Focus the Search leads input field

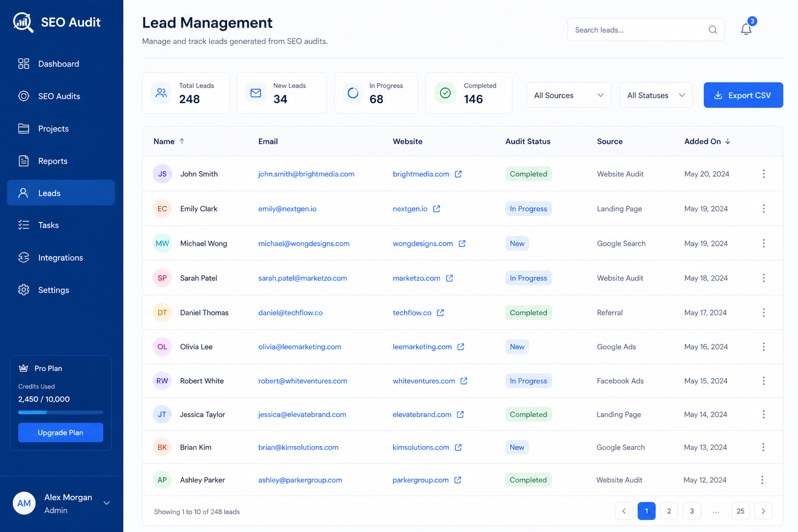pos(646,30)
